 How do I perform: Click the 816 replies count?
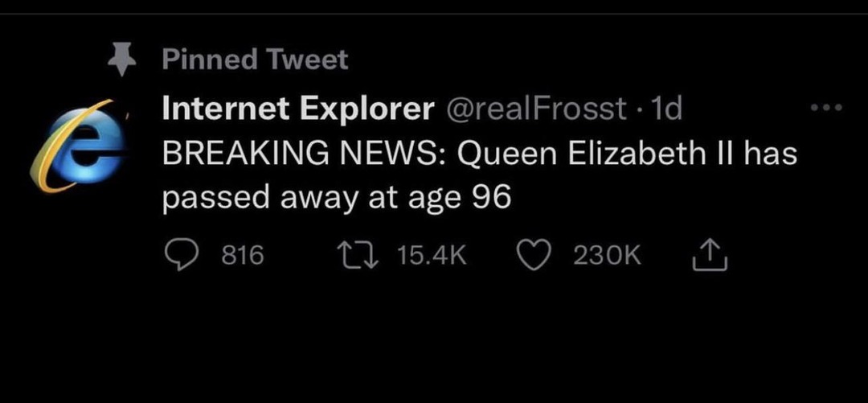pyautogui.click(x=242, y=256)
